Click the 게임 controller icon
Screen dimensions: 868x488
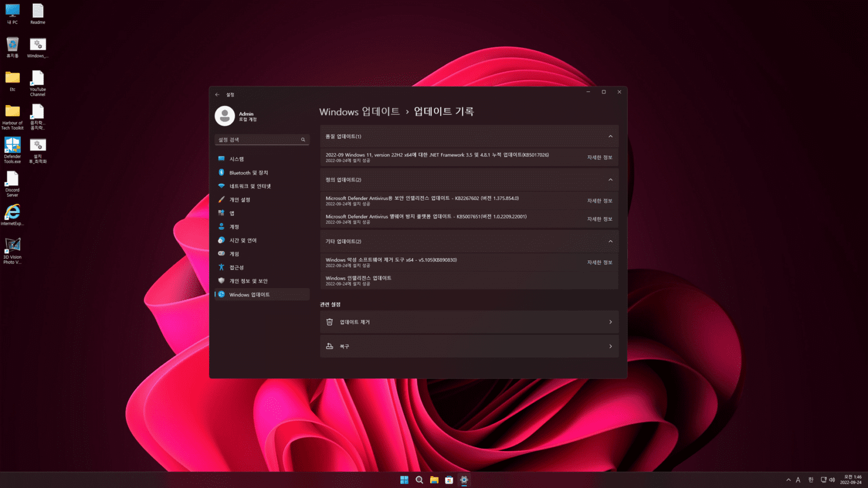(x=222, y=254)
